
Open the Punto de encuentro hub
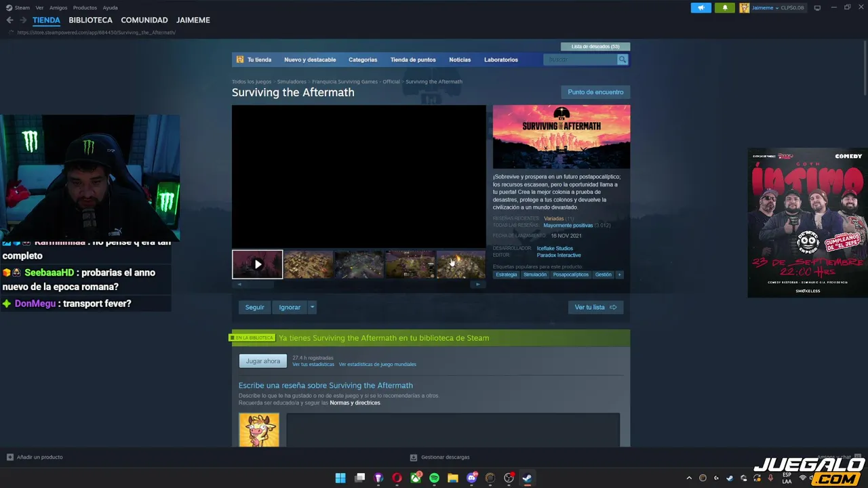[595, 92]
